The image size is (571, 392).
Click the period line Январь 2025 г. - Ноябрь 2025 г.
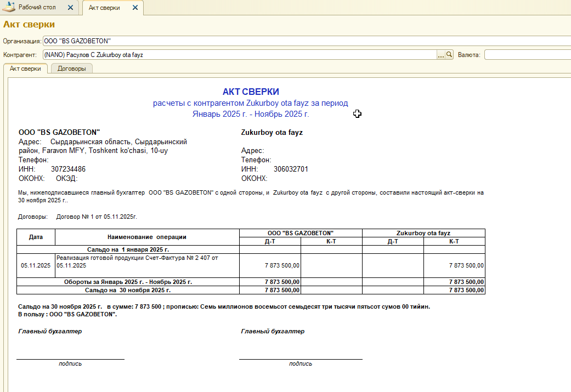(x=251, y=114)
